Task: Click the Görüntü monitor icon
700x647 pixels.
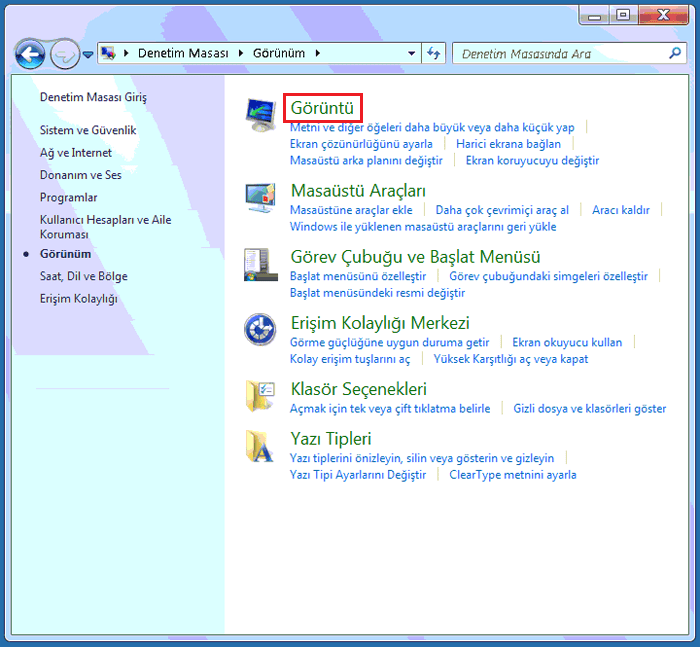Action: click(261, 115)
